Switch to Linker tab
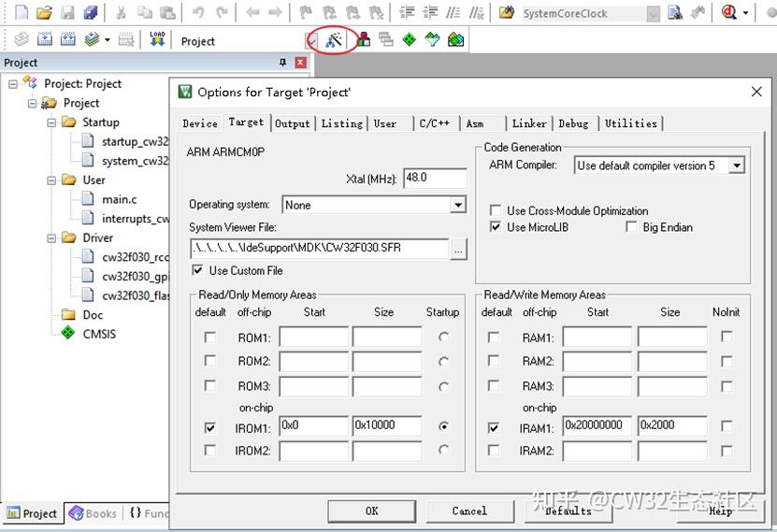Screen dimensions: 777x532 [x=529, y=123]
